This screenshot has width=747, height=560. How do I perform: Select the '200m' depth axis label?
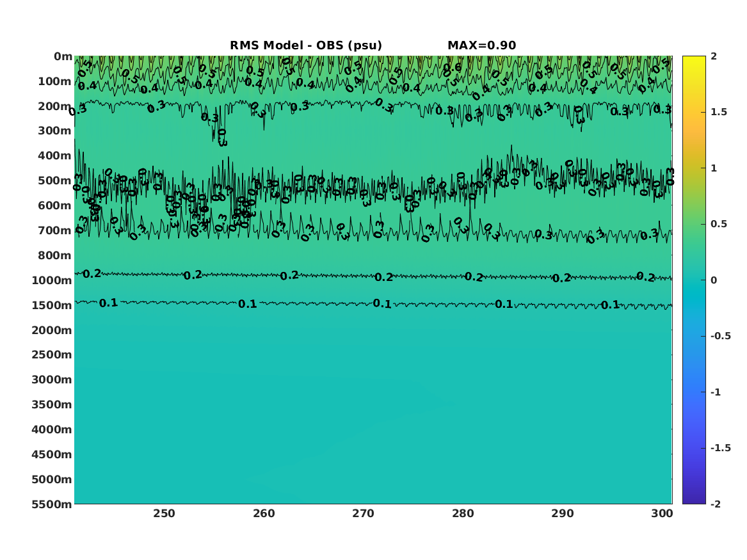point(55,106)
